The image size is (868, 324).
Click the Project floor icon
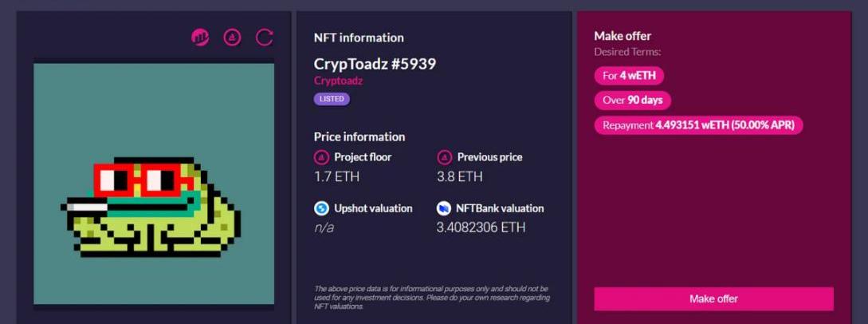[321, 157]
